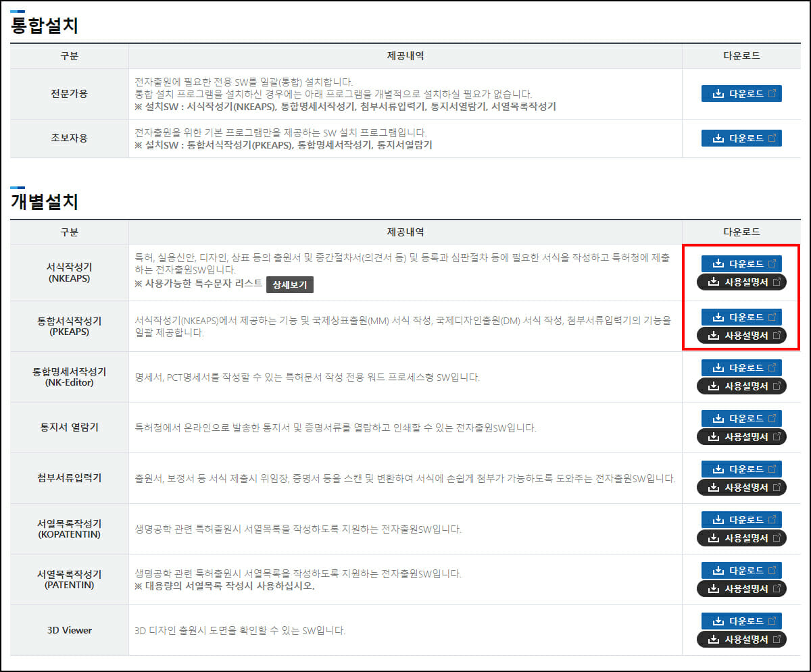Screen dimensions: 811x672
Task: Open 사용설명서 in 3D Viewer row
Action: coord(741,639)
